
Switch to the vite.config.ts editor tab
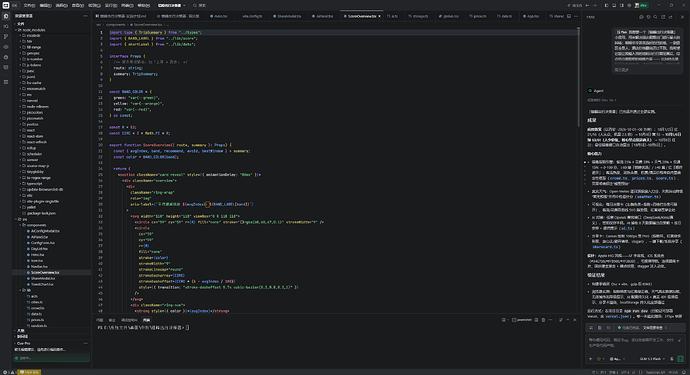pos(252,16)
